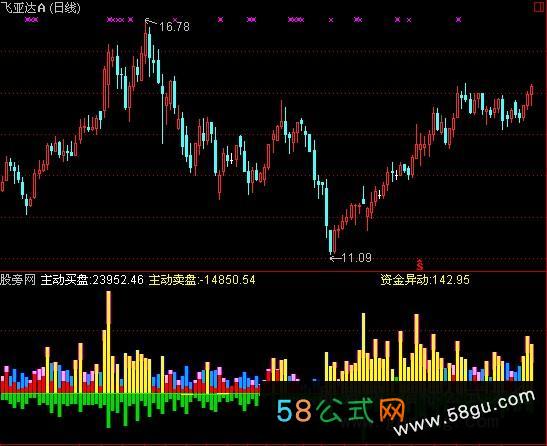The height and width of the screenshot is (446, 547).
Task: Click the 16.78 high price label
Action: 174,27
